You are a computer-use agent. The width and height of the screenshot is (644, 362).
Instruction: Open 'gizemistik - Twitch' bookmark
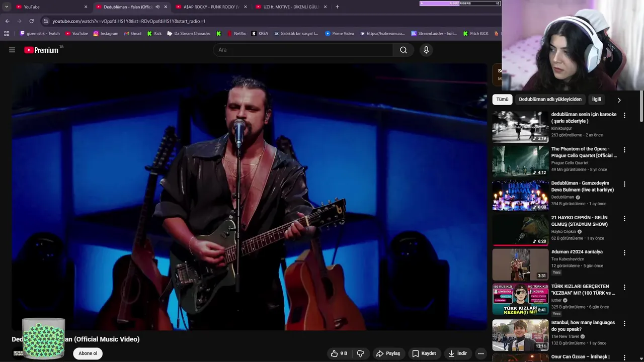click(x=40, y=34)
